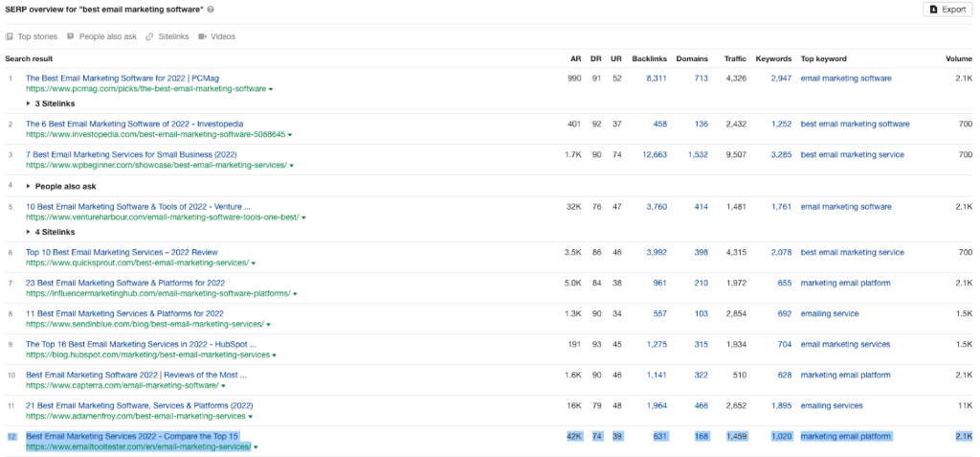The height and width of the screenshot is (457, 980).
Task: Click the Traffic column header
Action: [x=736, y=58]
